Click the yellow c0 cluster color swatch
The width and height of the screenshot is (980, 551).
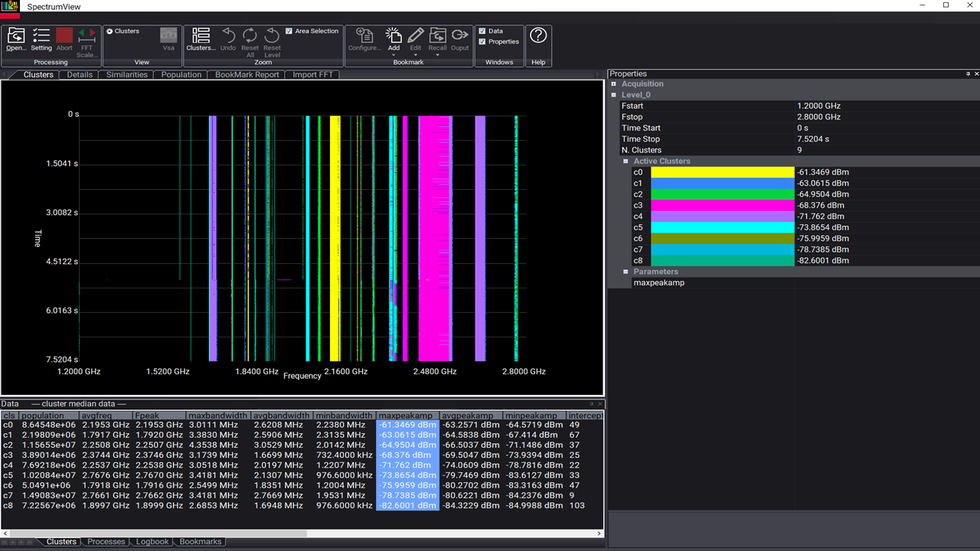722,172
